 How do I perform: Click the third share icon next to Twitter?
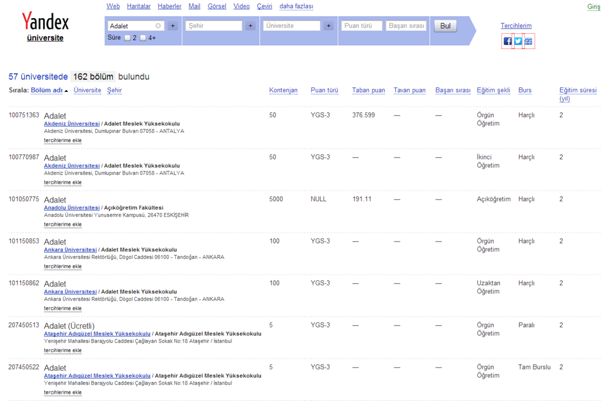[528, 41]
